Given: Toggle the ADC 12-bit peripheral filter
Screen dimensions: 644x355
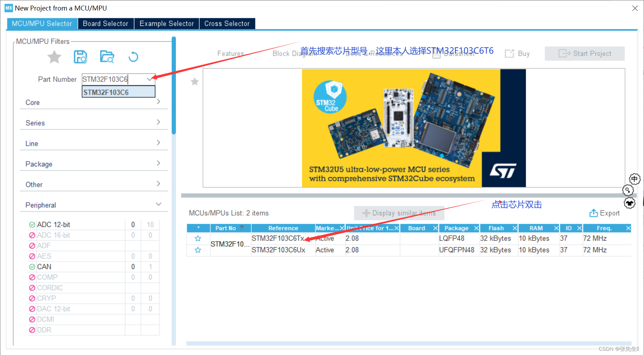Looking at the screenshot, I should (x=32, y=225).
